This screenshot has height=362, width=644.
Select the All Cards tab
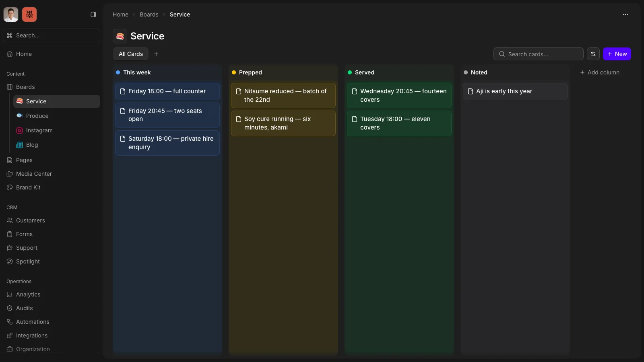pos(131,54)
